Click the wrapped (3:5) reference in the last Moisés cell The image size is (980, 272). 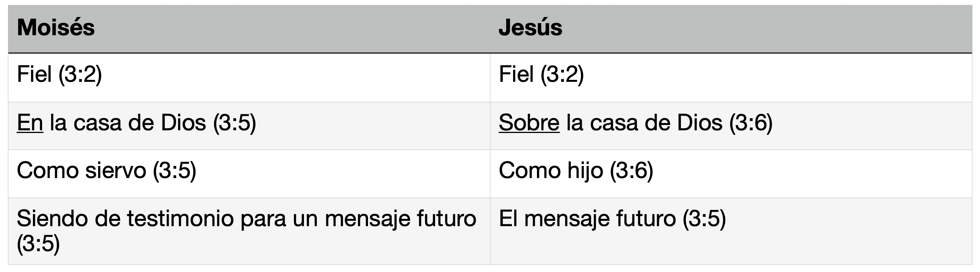(x=38, y=244)
